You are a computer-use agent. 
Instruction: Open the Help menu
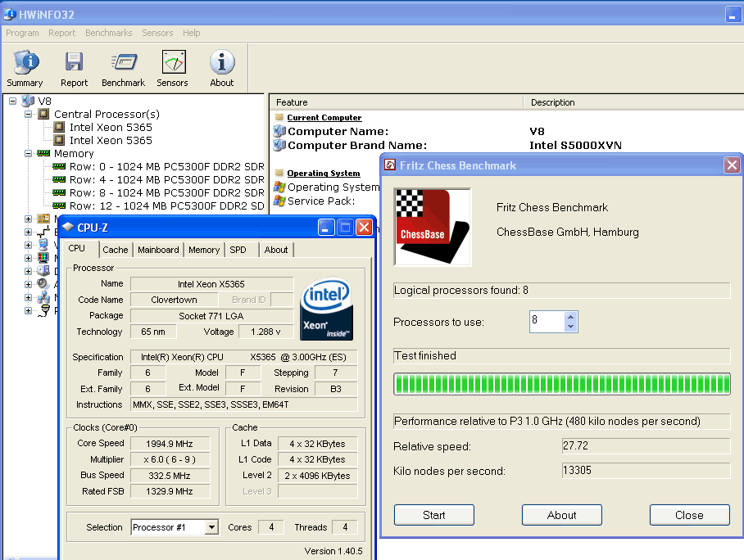(191, 33)
